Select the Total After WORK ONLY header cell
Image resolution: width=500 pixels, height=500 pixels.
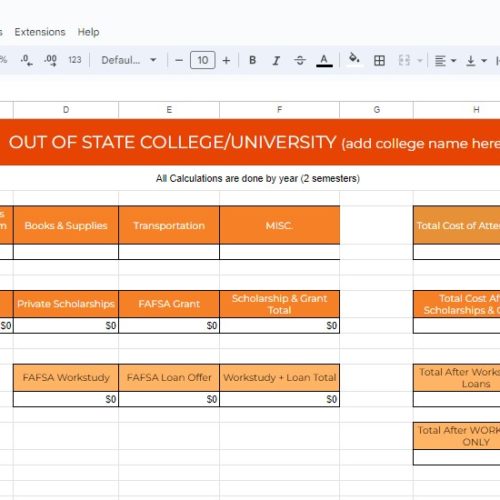point(457,436)
